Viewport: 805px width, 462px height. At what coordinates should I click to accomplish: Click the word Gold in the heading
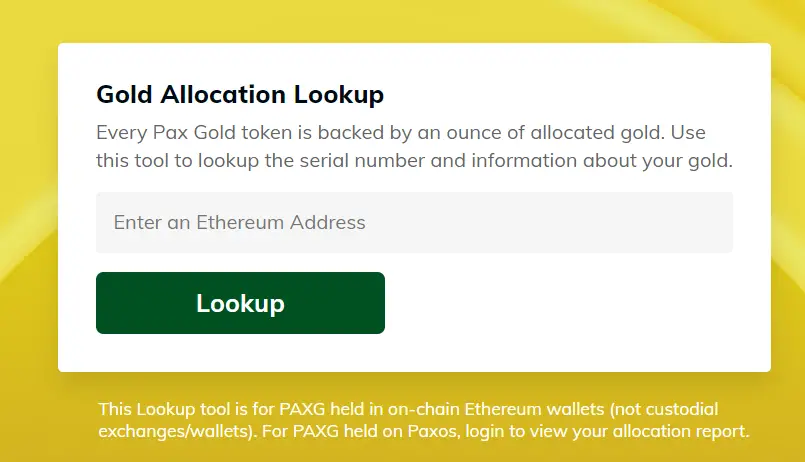tap(124, 94)
